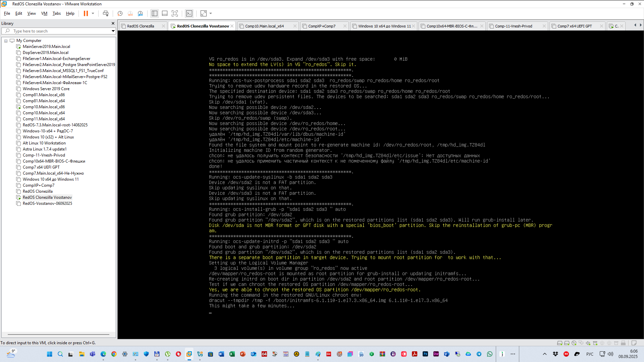
Task: Collapse the My Computer tree node
Action: click(6, 41)
